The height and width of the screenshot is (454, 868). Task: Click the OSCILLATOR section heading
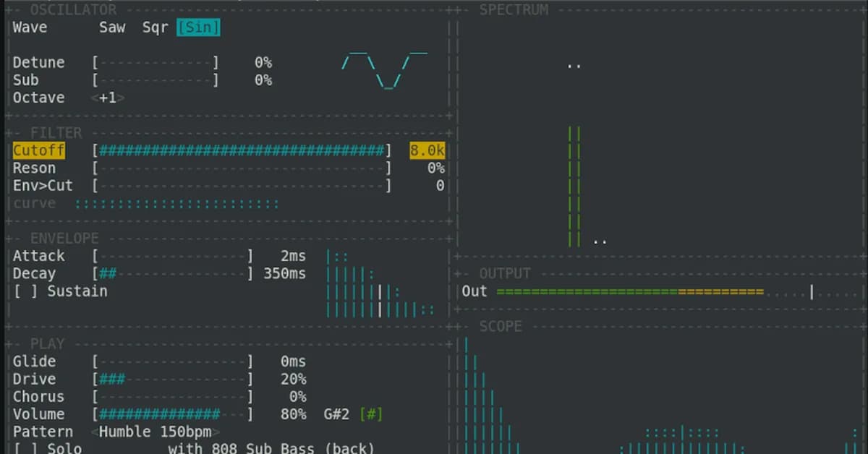[x=73, y=10]
